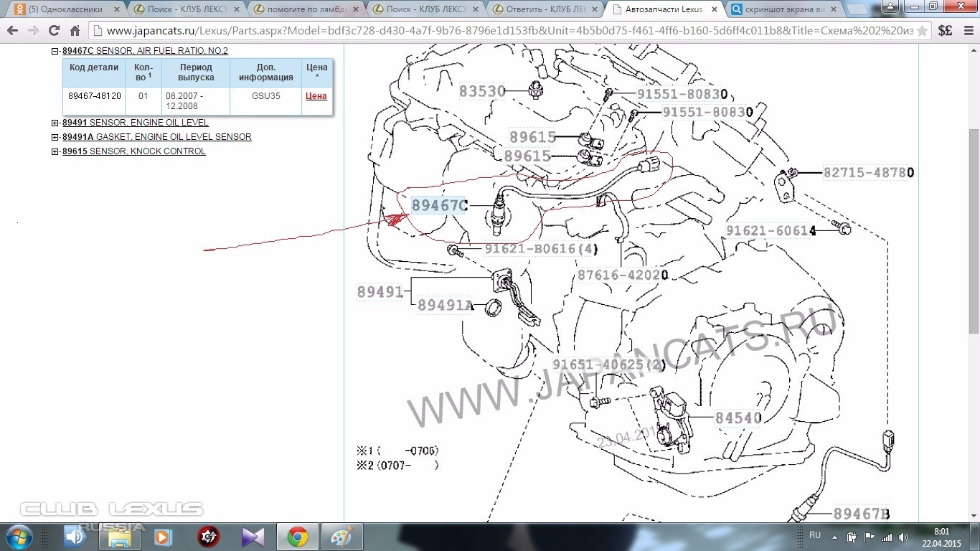Bookmark this page with the star icon
The height and width of the screenshot is (551, 980).
923,31
